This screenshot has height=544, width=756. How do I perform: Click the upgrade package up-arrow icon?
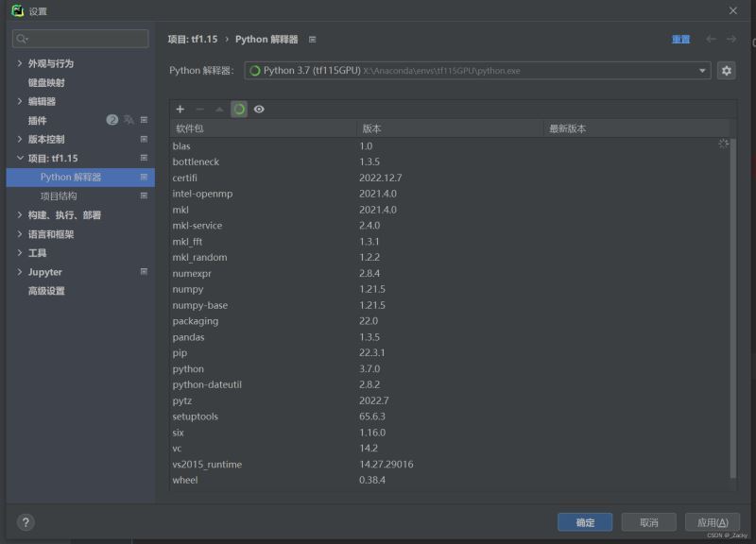coord(219,110)
